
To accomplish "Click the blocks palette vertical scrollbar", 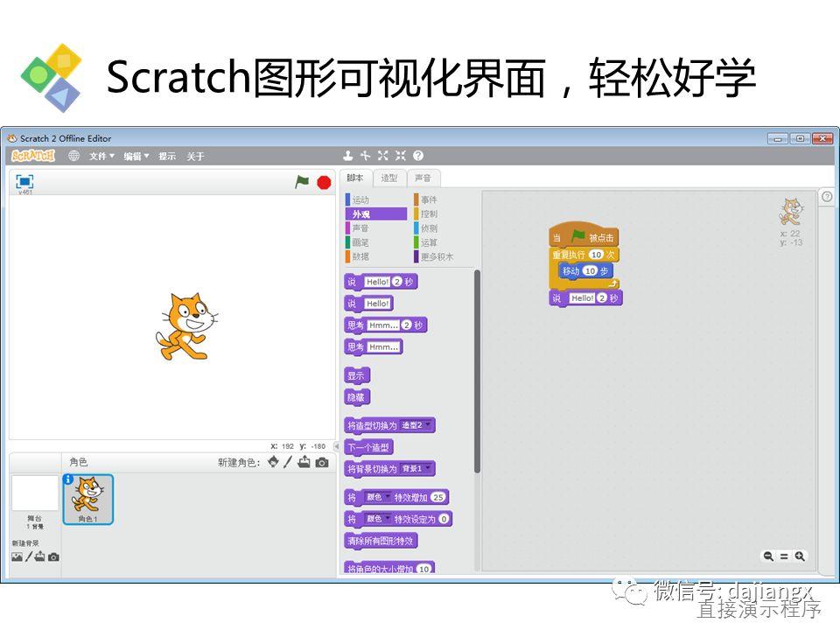I will [477, 372].
